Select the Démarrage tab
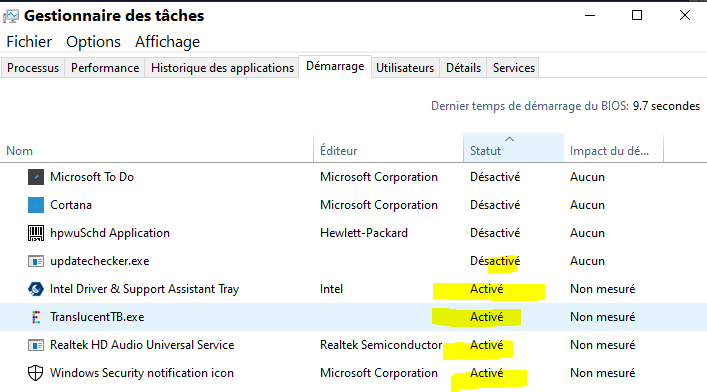 pyautogui.click(x=335, y=66)
